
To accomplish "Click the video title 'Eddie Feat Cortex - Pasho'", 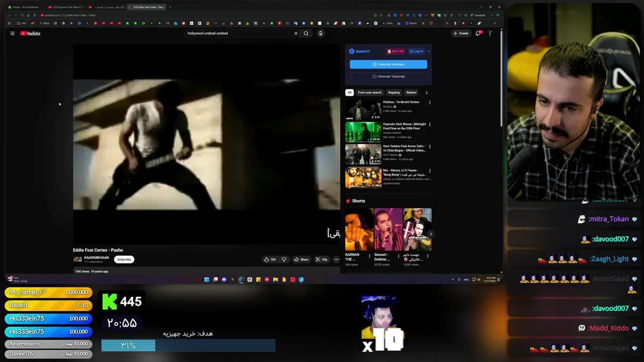I will click(x=98, y=250).
